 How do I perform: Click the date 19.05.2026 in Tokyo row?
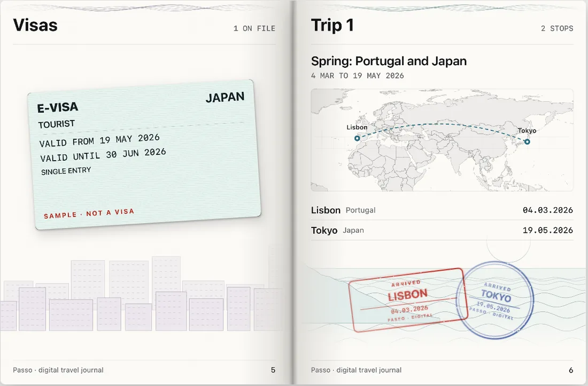tap(548, 230)
